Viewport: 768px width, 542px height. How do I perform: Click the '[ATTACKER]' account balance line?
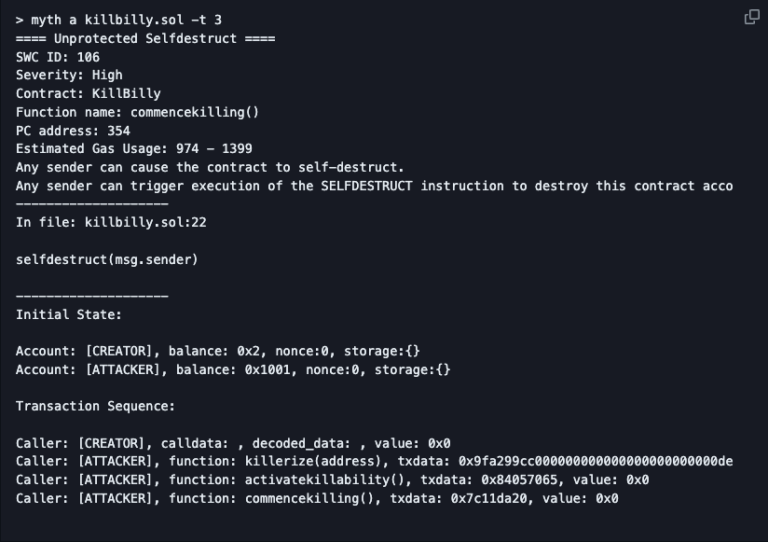(x=233, y=370)
